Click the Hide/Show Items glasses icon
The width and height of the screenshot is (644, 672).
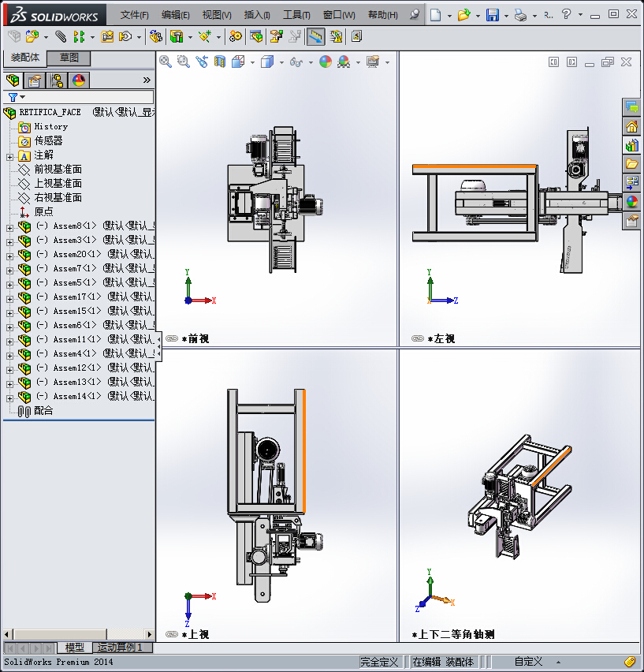pos(296,62)
